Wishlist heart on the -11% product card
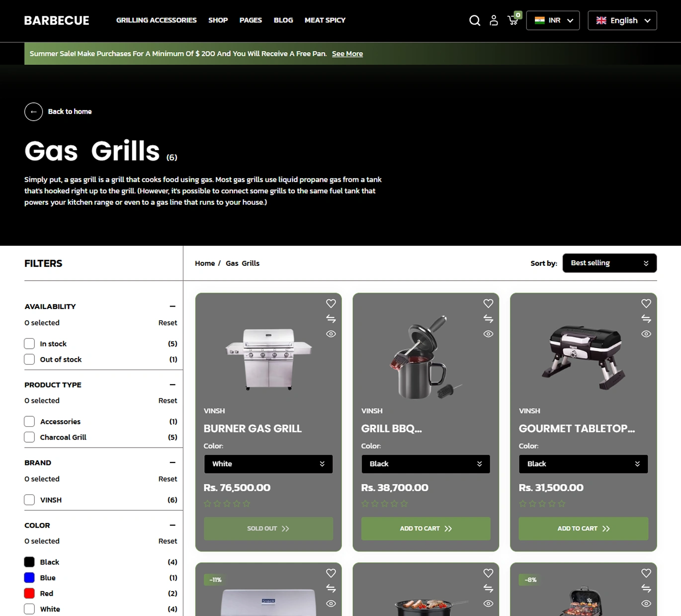 [x=331, y=573]
